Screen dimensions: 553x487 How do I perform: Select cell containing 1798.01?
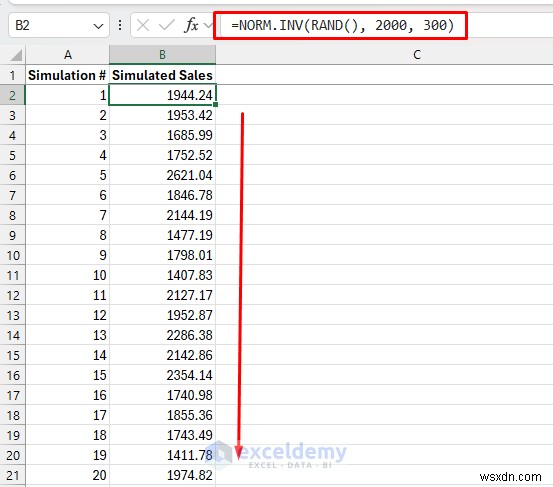162,255
